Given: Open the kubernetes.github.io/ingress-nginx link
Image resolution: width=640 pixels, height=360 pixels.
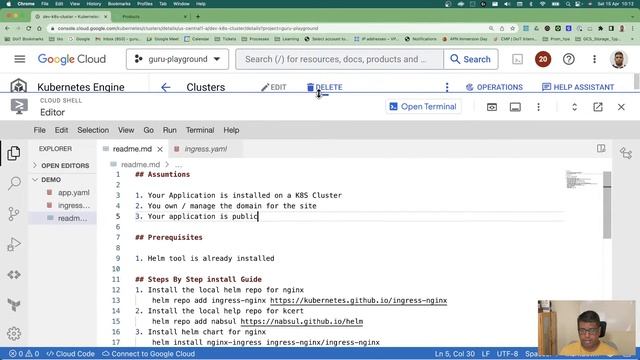Looking at the screenshot, I should (x=358, y=300).
